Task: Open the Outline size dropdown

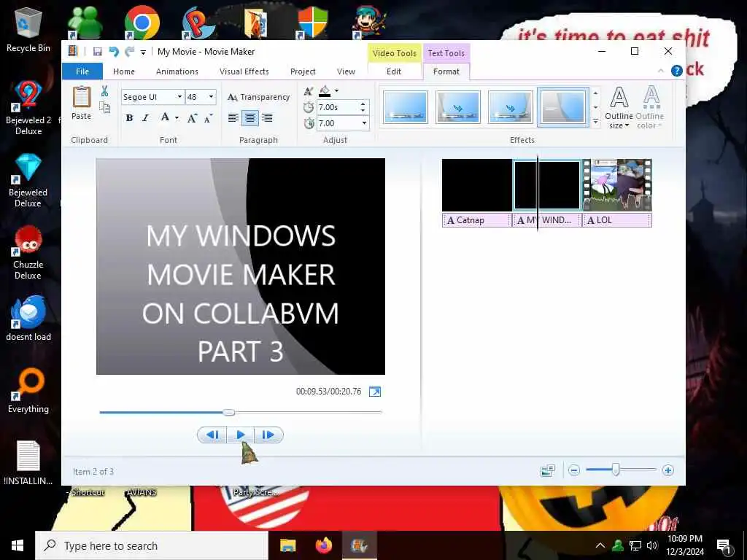Action: point(619,108)
